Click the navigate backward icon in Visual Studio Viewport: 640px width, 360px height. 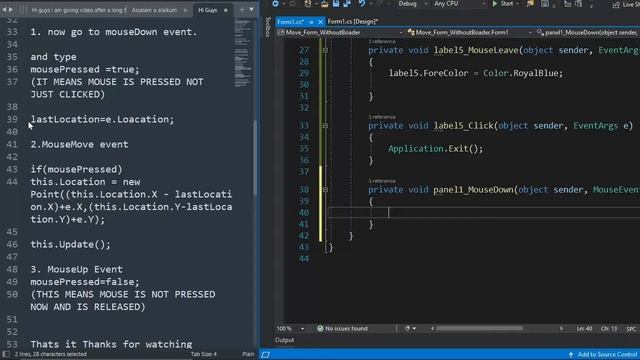(x=276, y=4)
